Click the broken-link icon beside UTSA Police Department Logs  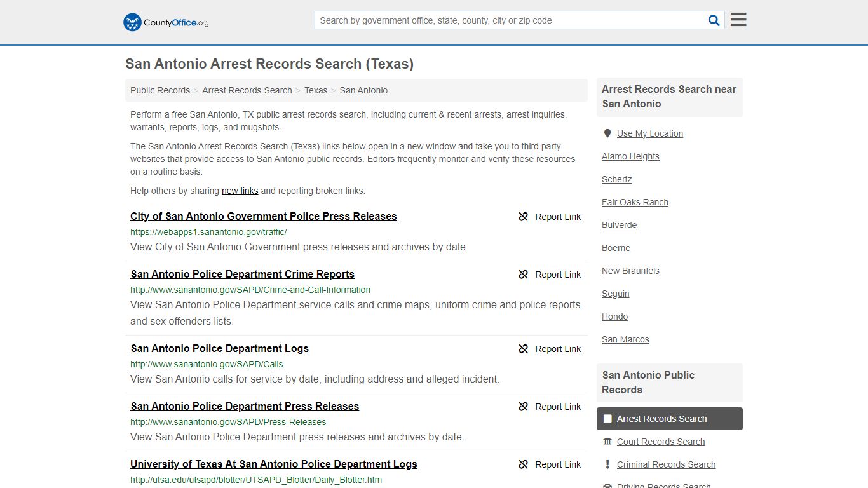[x=523, y=464]
